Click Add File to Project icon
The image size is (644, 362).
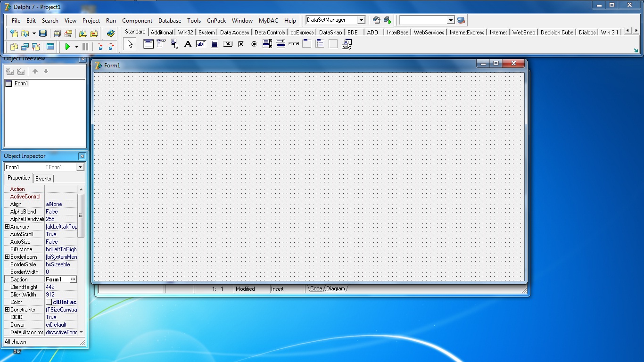pyautogui.click(x=83, y=33)
